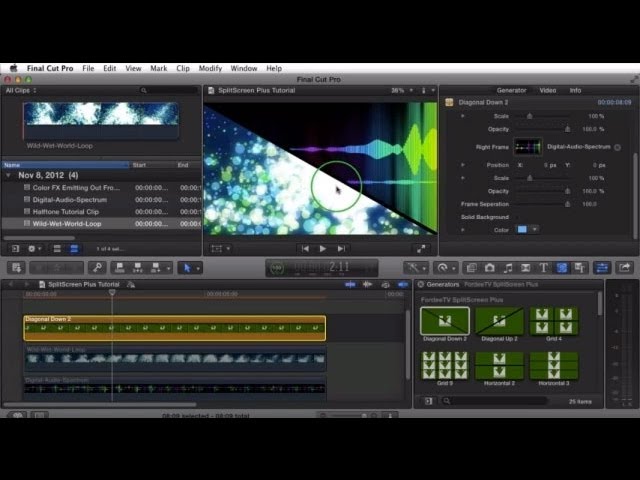Click the timeline index icon beside project name

point(131,284)
